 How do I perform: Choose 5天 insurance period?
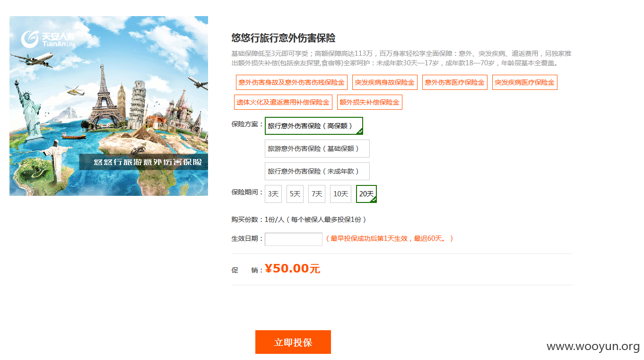point(295,194)
